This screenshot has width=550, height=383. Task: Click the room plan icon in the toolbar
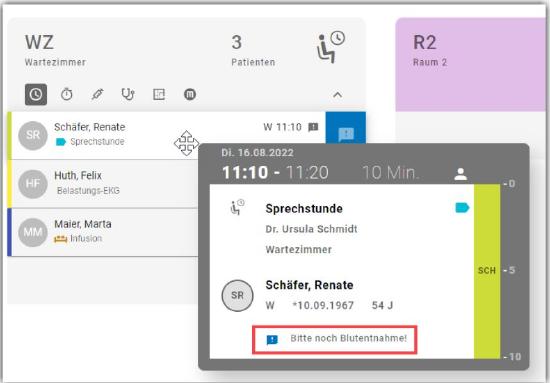(159, 94)
